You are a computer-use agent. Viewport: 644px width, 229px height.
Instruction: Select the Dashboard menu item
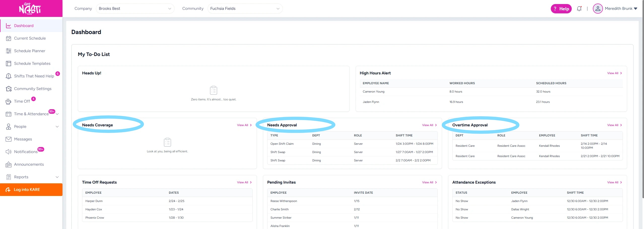click(24, 26)
